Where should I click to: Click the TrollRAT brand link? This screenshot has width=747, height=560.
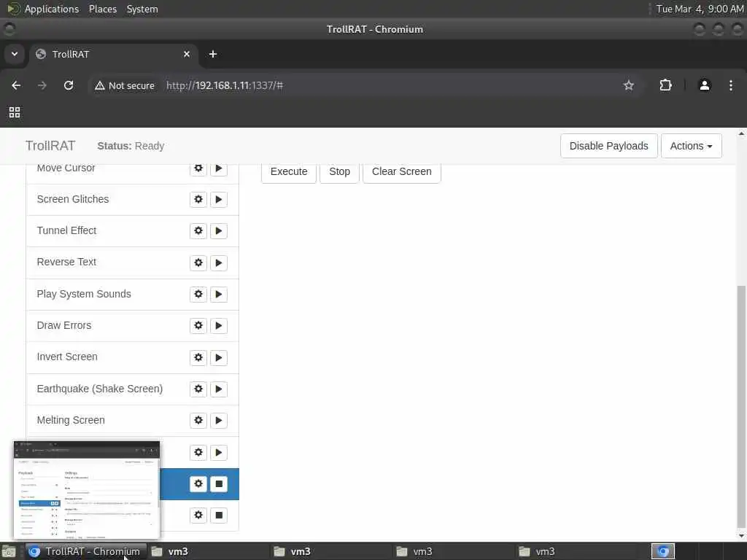(x=50, y=146)
